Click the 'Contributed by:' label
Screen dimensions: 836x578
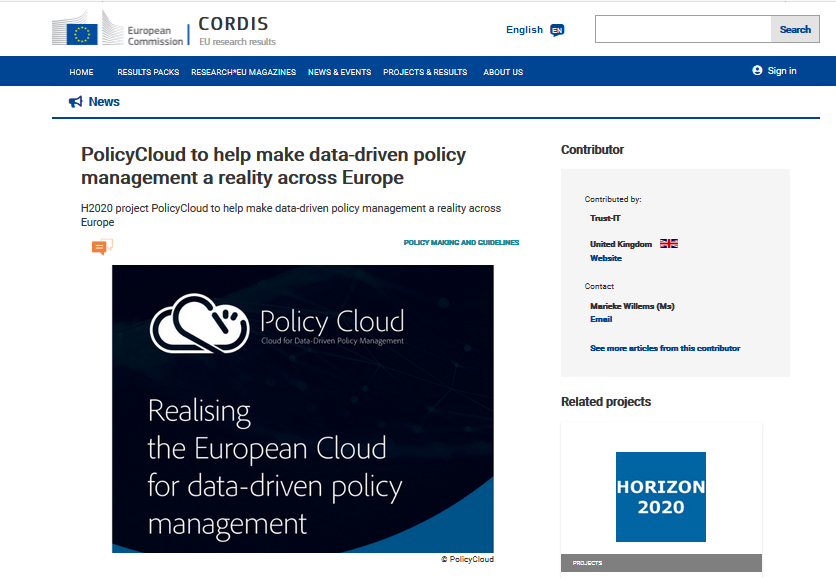[613, 199]
